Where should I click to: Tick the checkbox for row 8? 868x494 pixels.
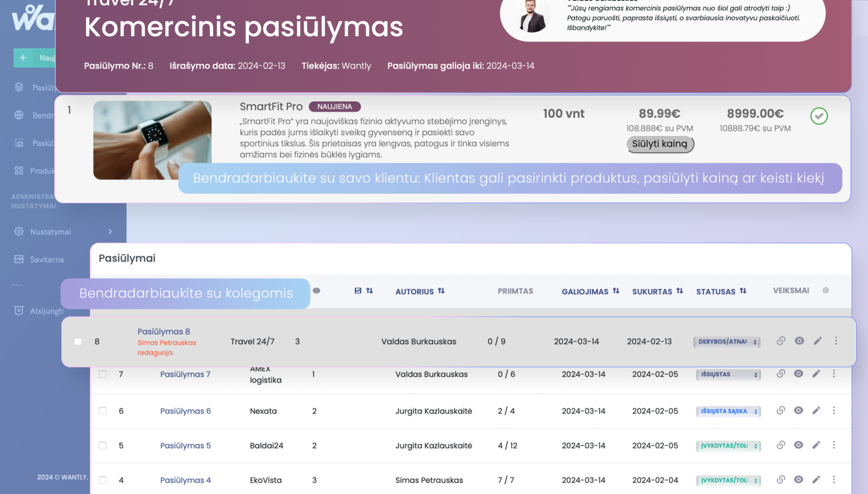click(x=78, y=342)
